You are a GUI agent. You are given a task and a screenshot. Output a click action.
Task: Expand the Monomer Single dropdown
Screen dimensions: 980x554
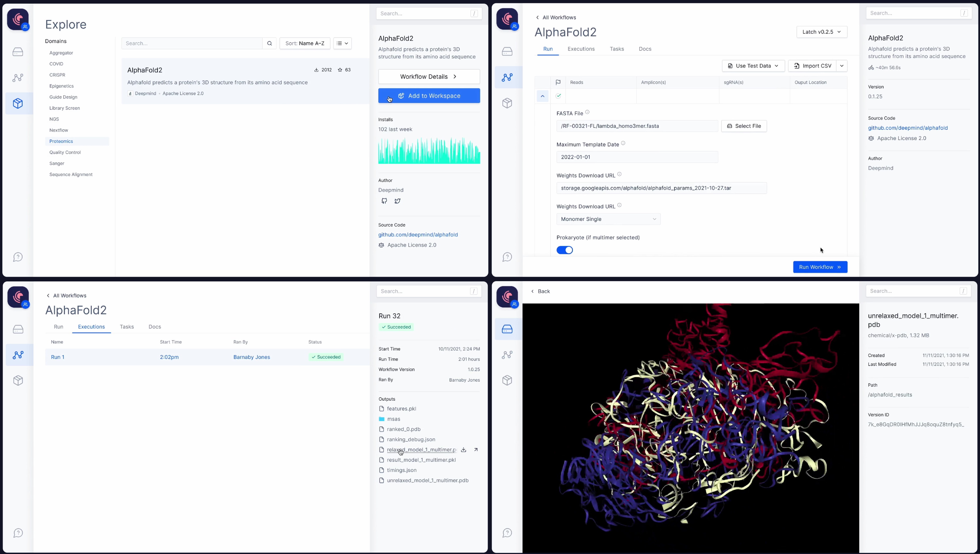pos(608,219)
